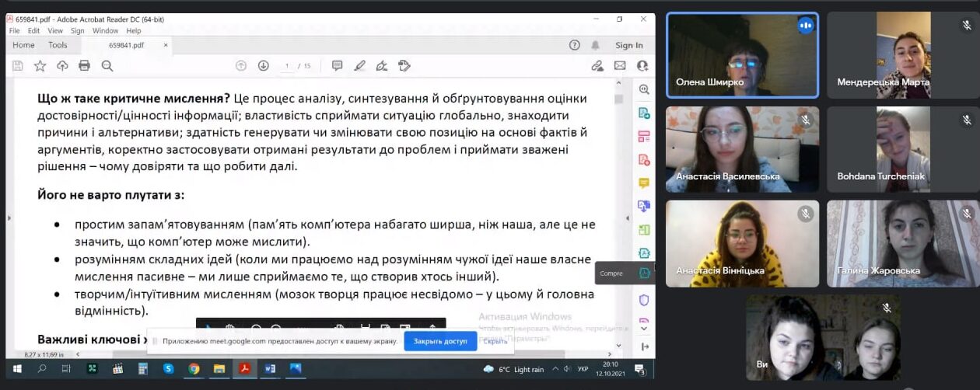Bookmark the file with the star icon
Screen dimensions: 980x390
pyautogui.click(x=40, y=66)
